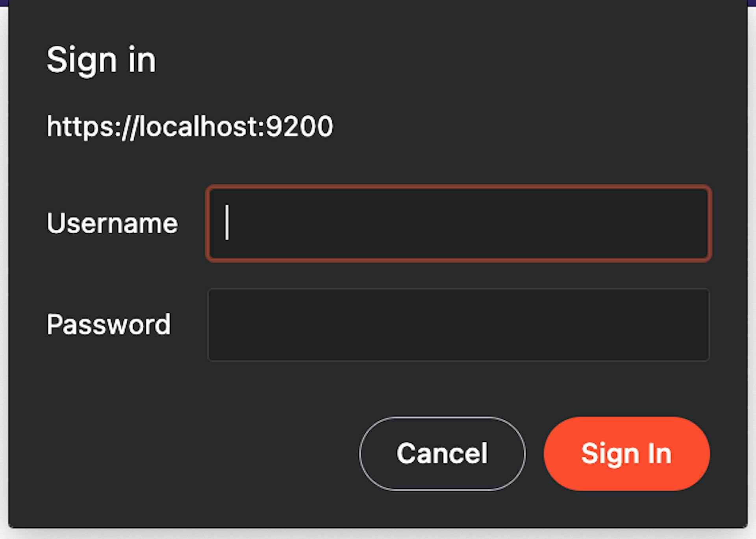Focus the Password input field
The height and width of the screenshot is (539, 756).
coord(458,325)
